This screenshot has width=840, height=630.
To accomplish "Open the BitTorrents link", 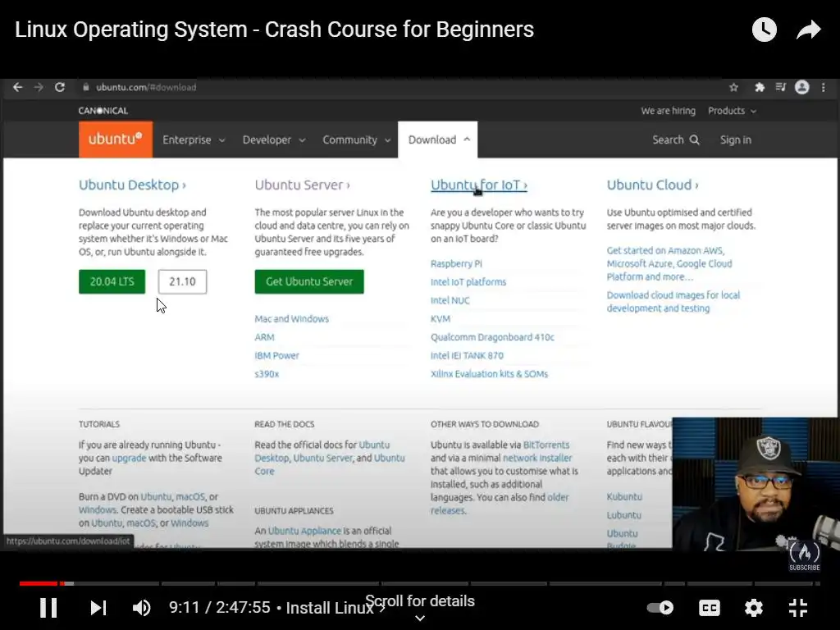I will pyautogui.click(x=546, y=445).
